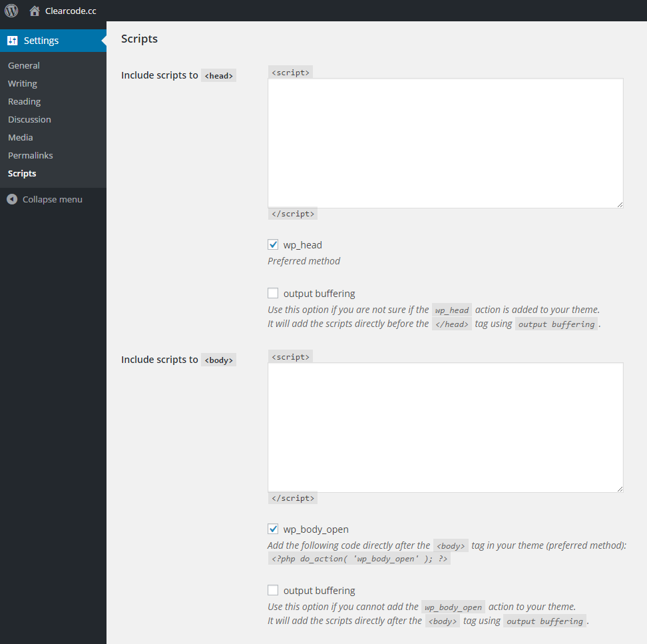The height and width of the screenshot is (644, 647).
Task: Click the <head> code tag label
Action: click(x=219, y=75)
